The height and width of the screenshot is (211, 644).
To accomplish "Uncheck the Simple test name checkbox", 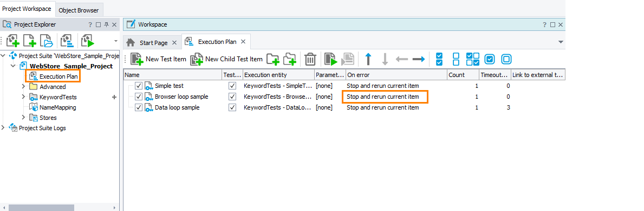I will tap(139, 86).
